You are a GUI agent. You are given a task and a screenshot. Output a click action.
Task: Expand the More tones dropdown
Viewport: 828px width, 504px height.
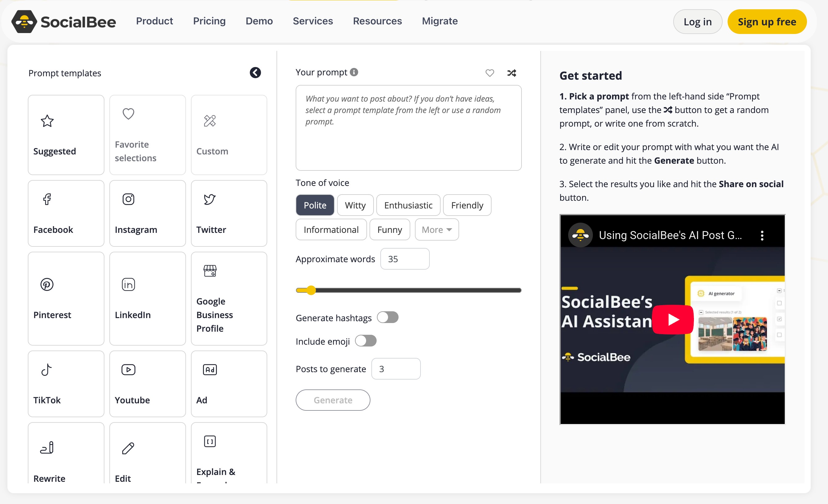tap(437, 229)
